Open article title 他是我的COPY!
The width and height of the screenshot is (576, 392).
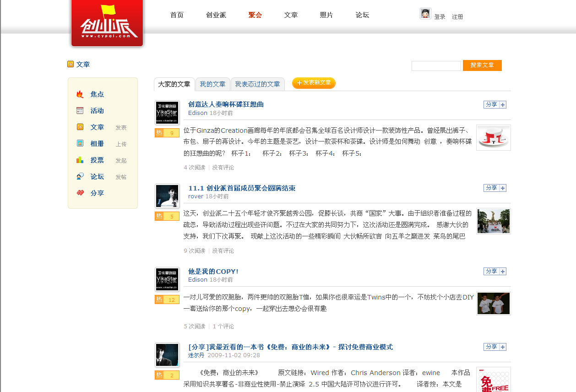click(213, 272)
